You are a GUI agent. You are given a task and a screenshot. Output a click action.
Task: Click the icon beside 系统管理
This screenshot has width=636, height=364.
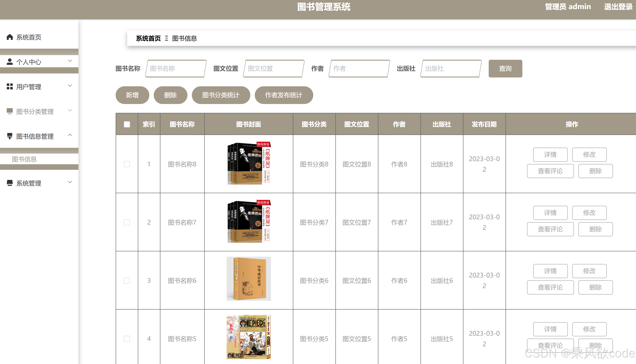[x=10, y=183]
